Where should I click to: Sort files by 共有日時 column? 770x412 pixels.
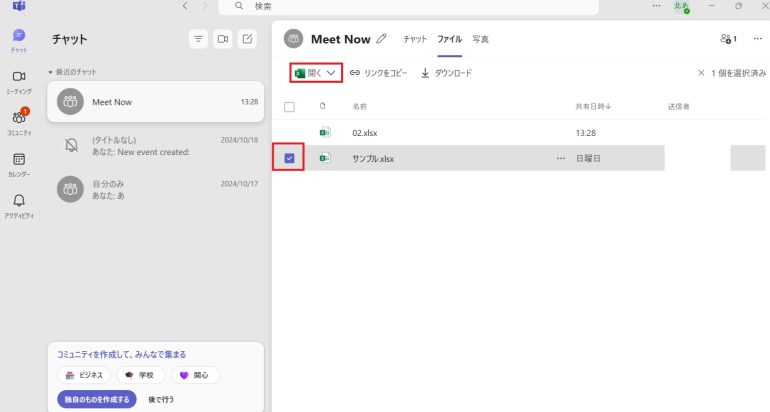(593, 106)
